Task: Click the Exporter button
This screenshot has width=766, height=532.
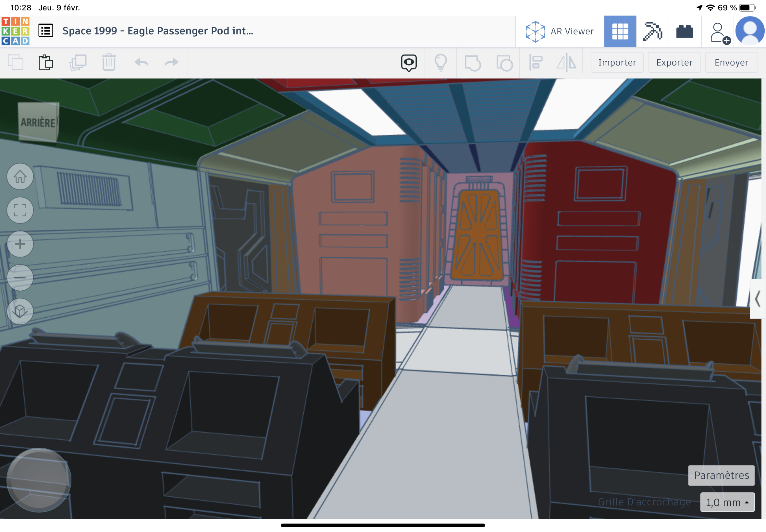Action: [674, 62]
